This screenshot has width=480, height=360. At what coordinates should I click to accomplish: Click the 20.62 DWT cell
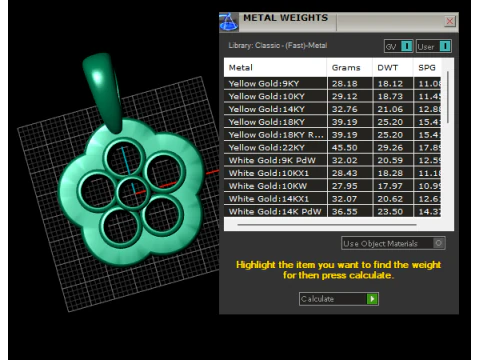[393, 199]
